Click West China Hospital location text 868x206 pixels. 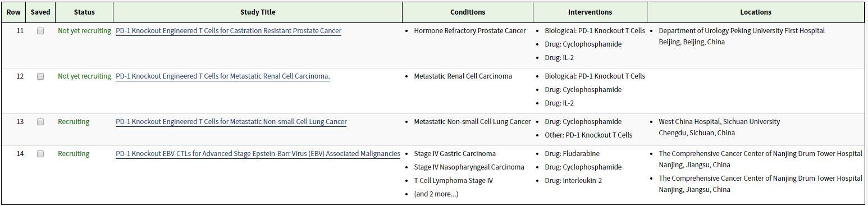[719, 122]
